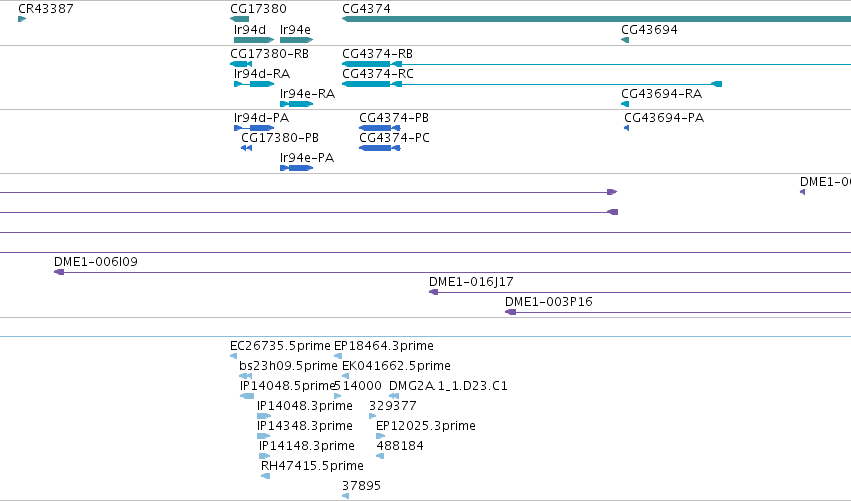
Task: Click the CG17380-RB transcript label
Action: coord(270,54)
